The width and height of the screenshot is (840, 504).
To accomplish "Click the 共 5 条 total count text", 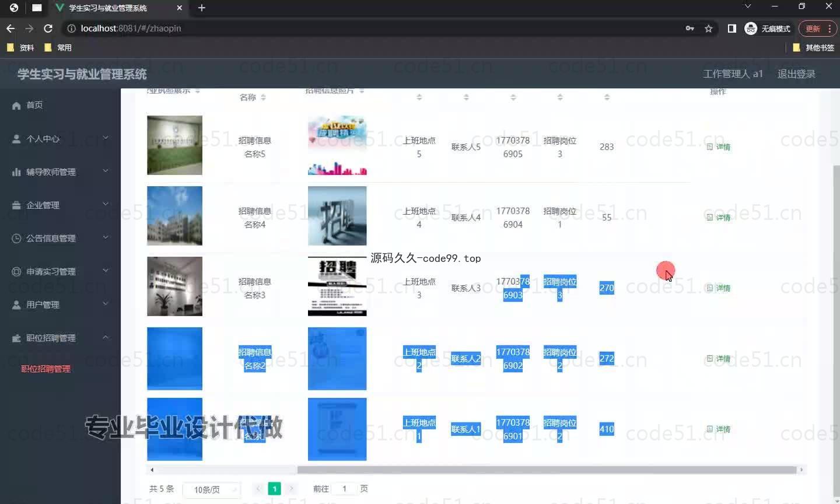I will coord(162,489).
